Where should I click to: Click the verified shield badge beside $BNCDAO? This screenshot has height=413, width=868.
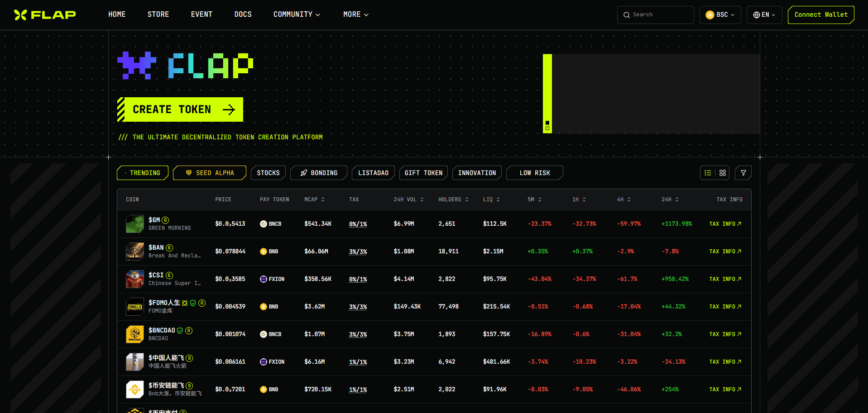point(180,331)
